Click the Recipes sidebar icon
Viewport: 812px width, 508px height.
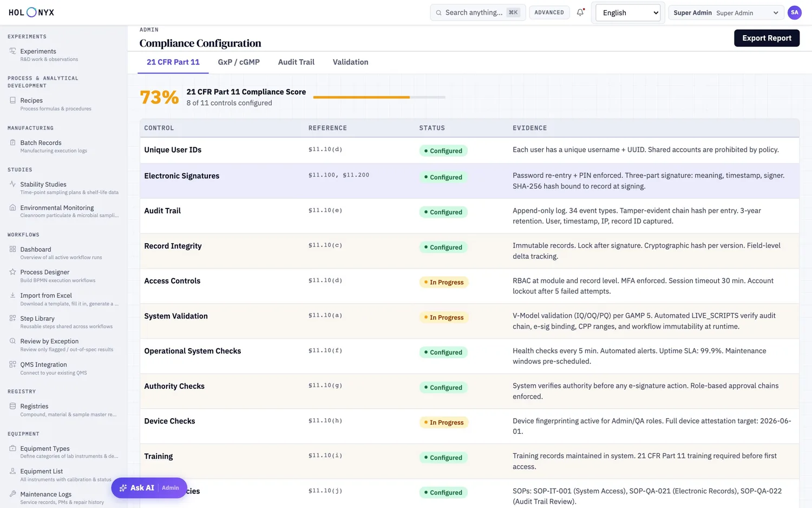(12, 100)
